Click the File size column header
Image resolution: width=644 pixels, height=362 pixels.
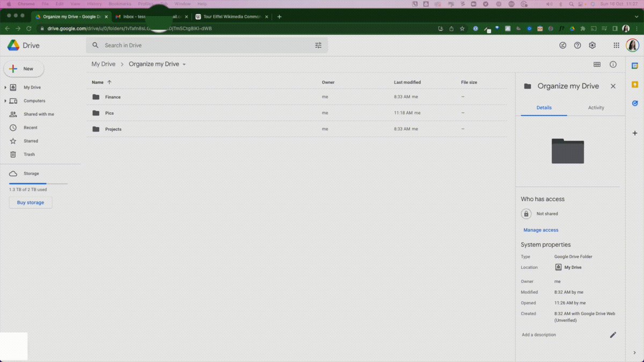(469, 83)
